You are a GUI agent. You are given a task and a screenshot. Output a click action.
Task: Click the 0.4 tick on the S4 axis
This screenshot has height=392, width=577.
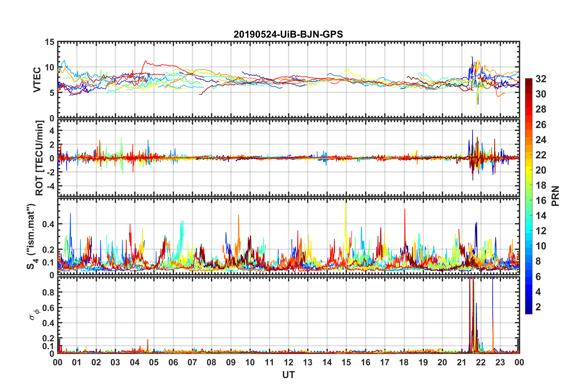pos(49,224)
